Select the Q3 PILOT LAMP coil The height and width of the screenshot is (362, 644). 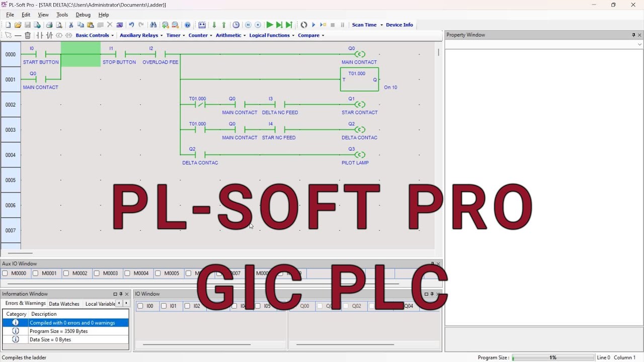[359, 155]
